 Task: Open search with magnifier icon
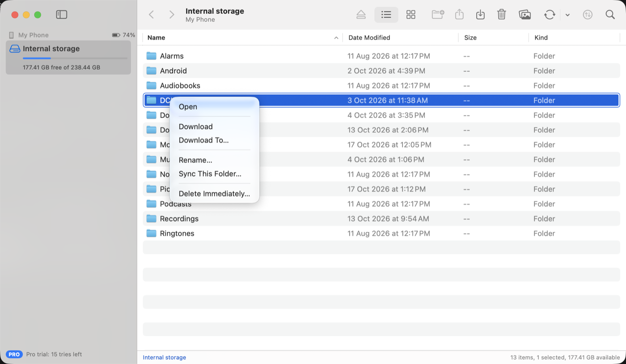click(610, 15)
